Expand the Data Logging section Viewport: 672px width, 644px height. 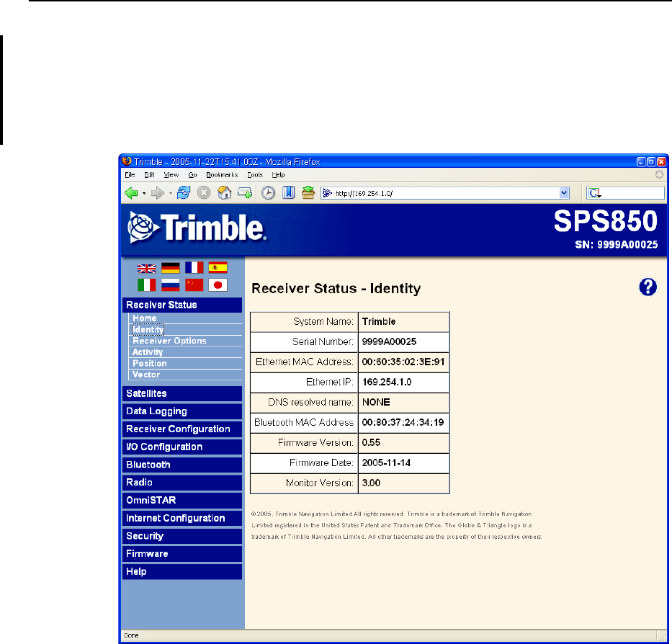pos(182,411)
